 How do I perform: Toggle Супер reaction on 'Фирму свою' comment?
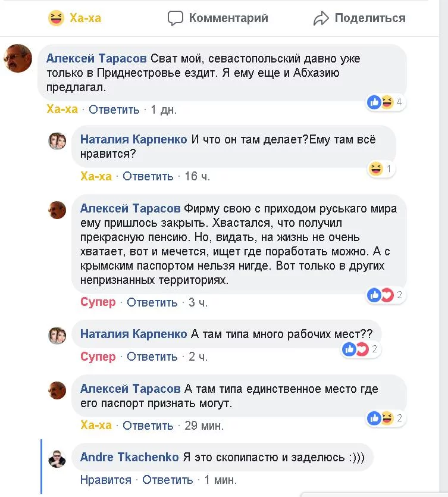tap(98, 302)
